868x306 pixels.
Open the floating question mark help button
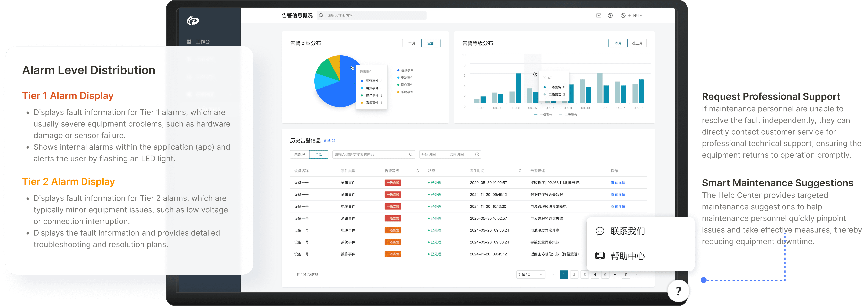coord(678,291)
